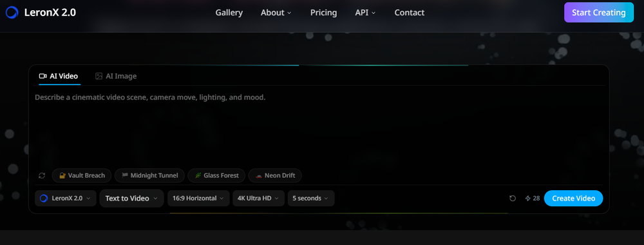Open the LeronX 2.0 model dropdown

[65, 198]
